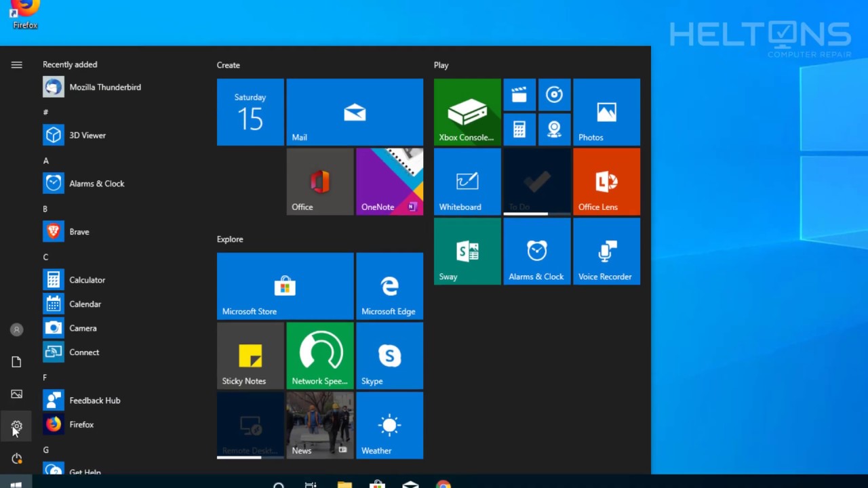Jump using the # letter header
The height and width of the screenshot is (488, 868).
coord(45,112)
